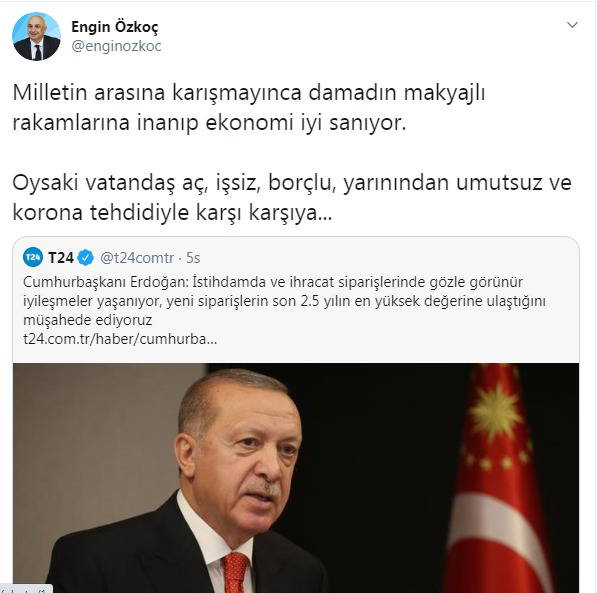Click the paragraph beginning Oysaki vatandaş aç

click(x=292, y=198)
